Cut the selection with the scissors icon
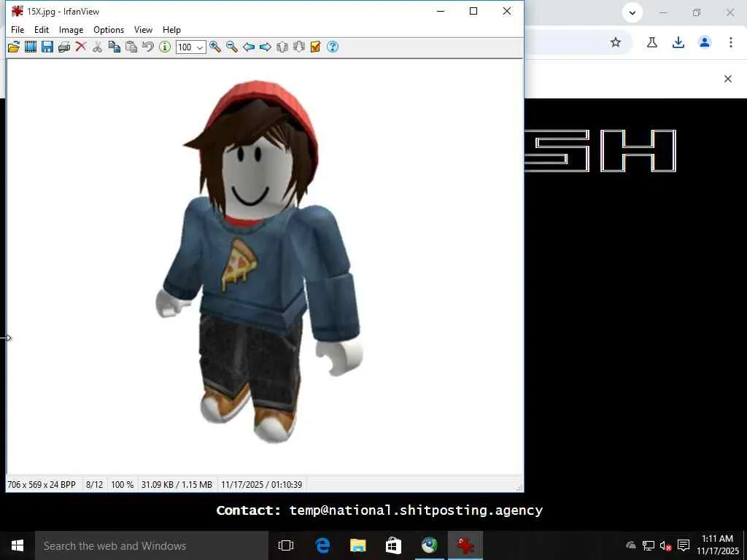747x560 pixels. coord(97,47)
